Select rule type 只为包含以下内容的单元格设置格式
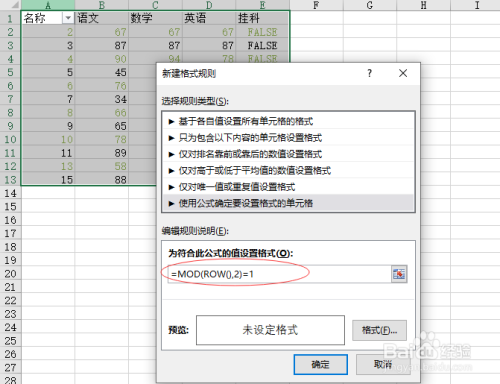Image resolution: width=500 pixels, height=384 pixels. [288, 138]
